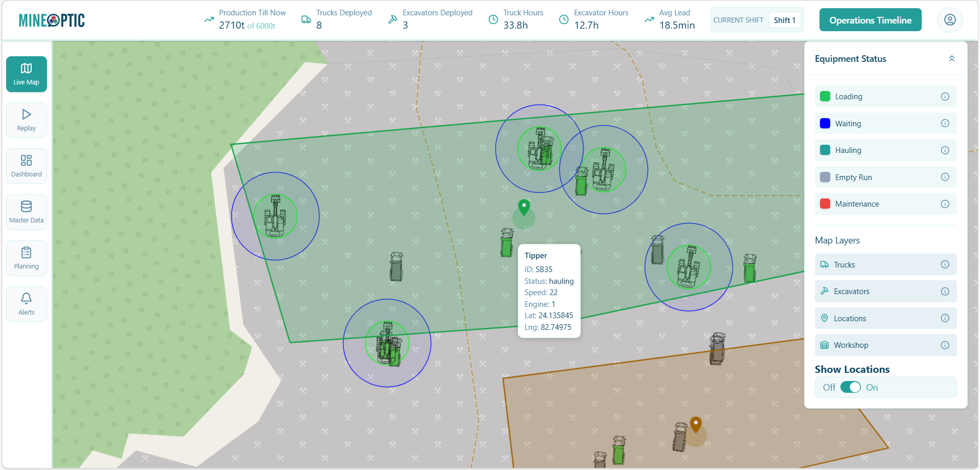Screen dimensions: 980x470
Task: Click the info icon beside Workshop layer
Action: tap(944, 345)
